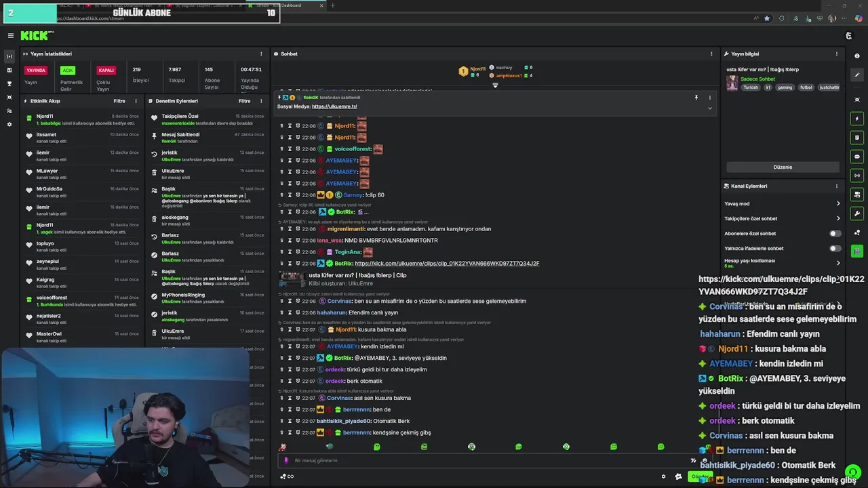
Task: Click the green clapperboard clip icon in right toolbar
Action: pyautogui.click(x=857, y=251)
